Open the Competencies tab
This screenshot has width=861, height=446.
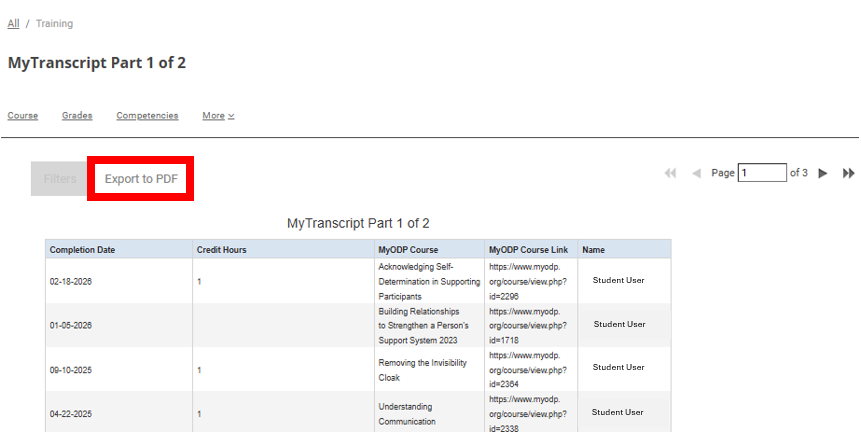(x=147, y=116)
